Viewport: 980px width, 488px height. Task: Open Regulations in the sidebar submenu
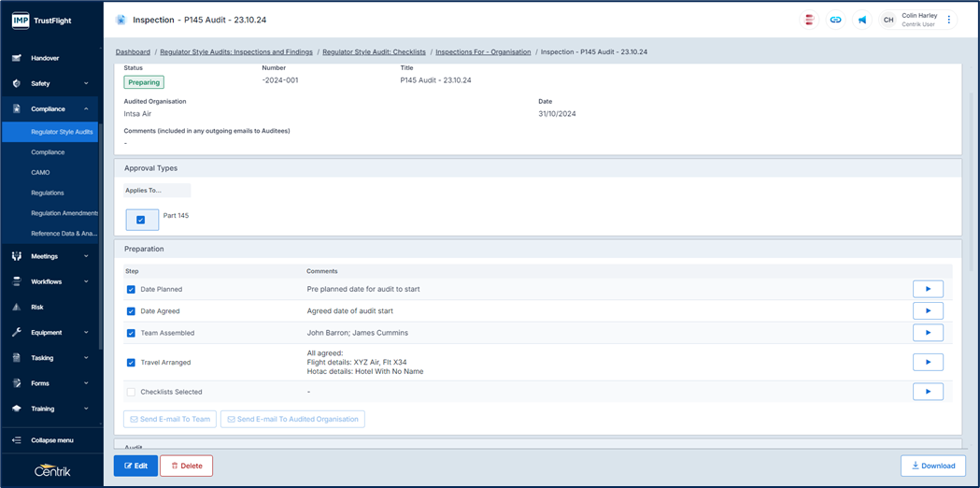48,193
